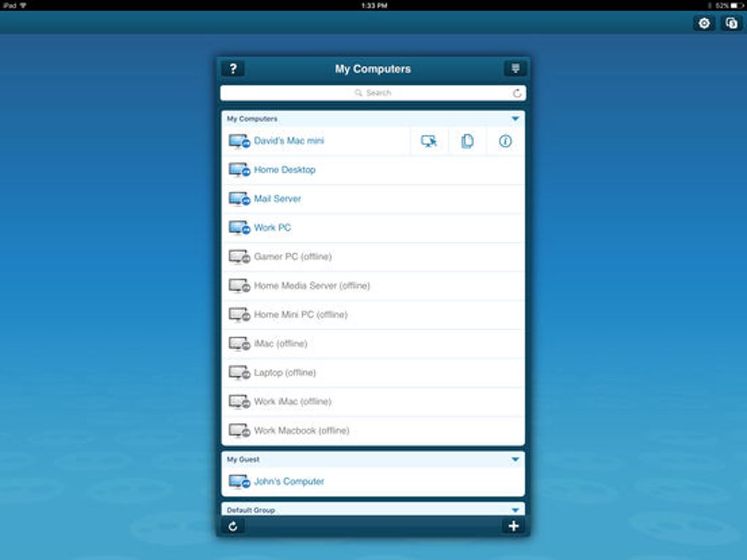Click into the Search field
Viewport: 747px width, 560px height.
click(373, 93)
